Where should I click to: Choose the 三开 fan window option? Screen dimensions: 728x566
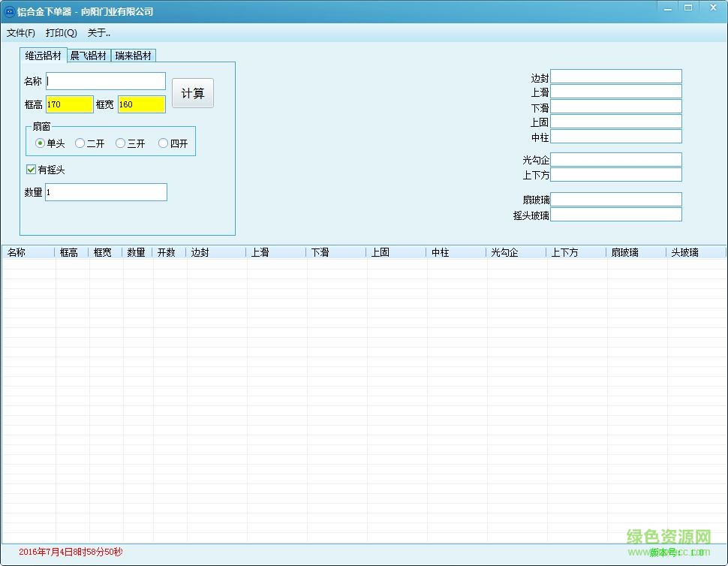tap(120, 143)
